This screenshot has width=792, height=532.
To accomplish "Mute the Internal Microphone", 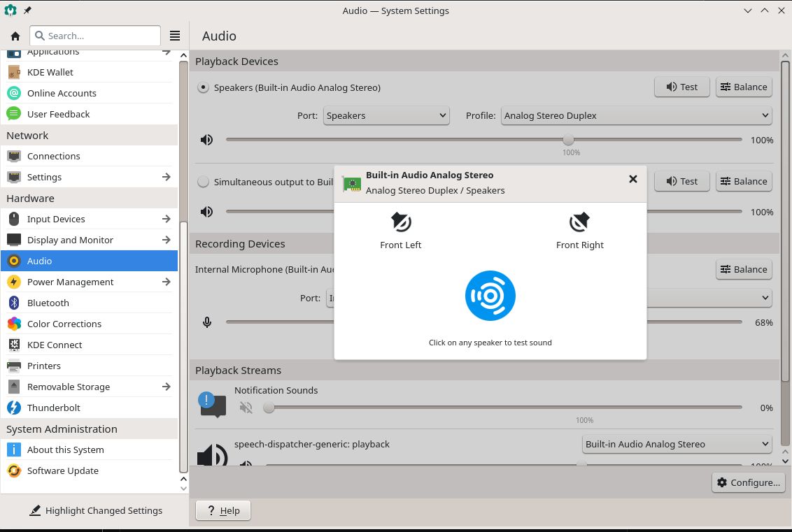I will (x=206, y=322).
